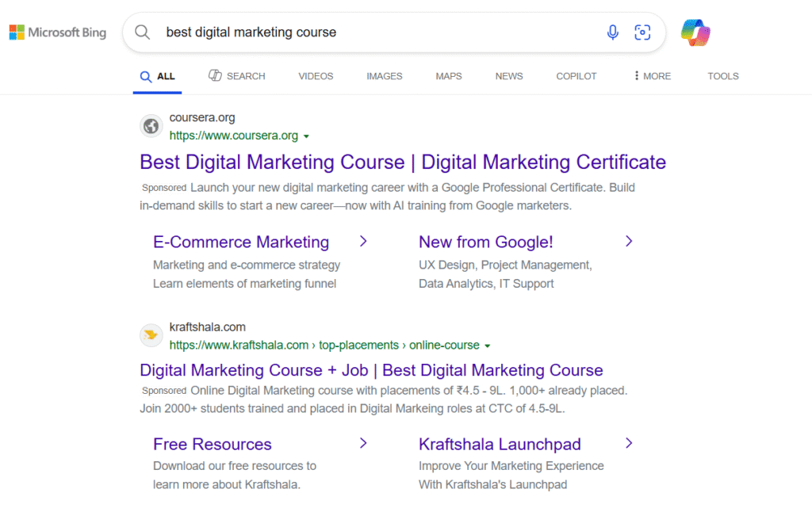Screen dimensions: 812x512
Task: Click "learn more about Kraftshala." text
Action: pos(226,484)
